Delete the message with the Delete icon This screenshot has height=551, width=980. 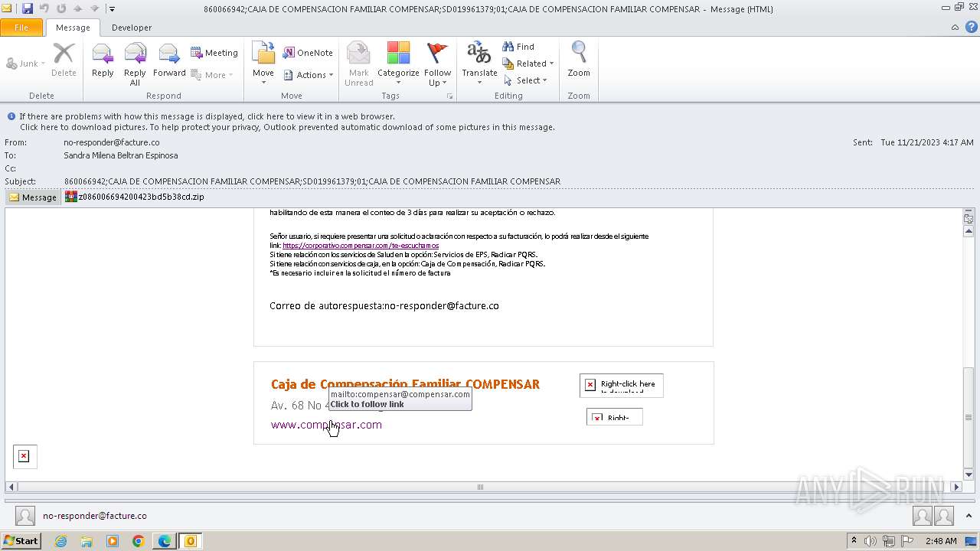(x=64, y=61)
